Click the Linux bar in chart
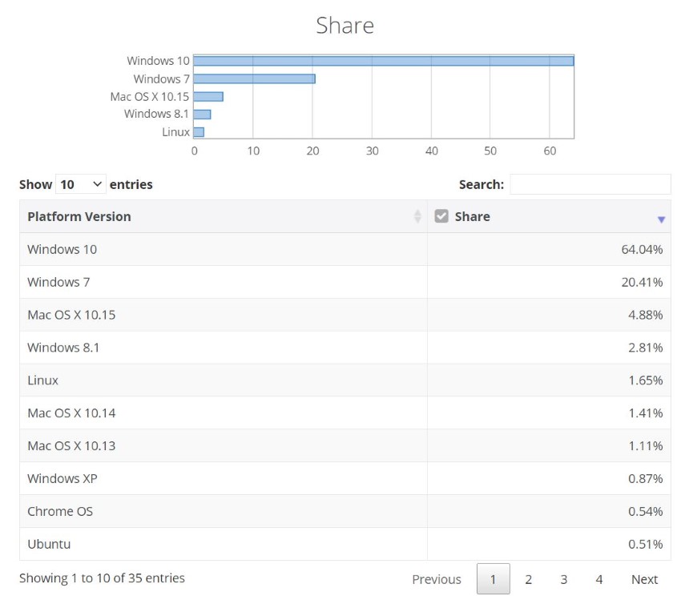 [199, 132]
